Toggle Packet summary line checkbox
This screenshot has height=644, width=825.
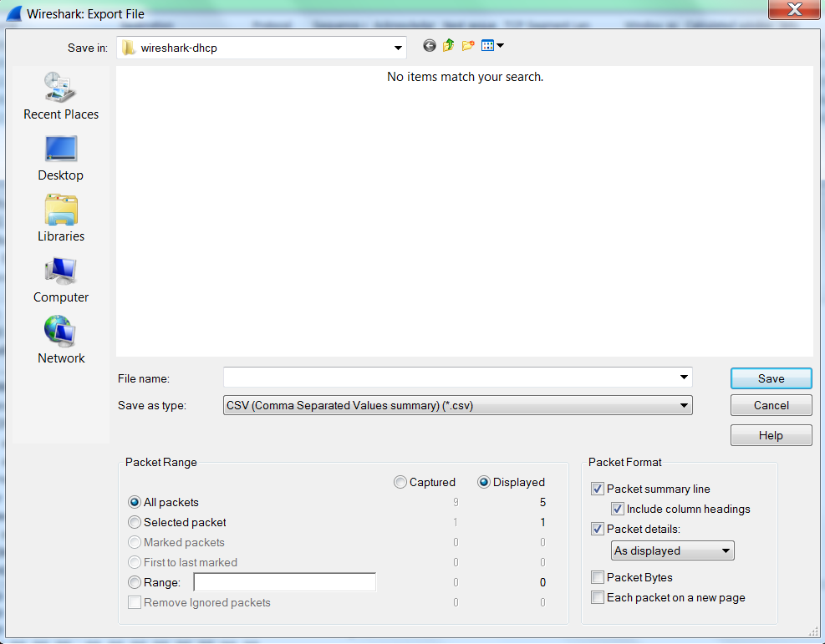597,489
